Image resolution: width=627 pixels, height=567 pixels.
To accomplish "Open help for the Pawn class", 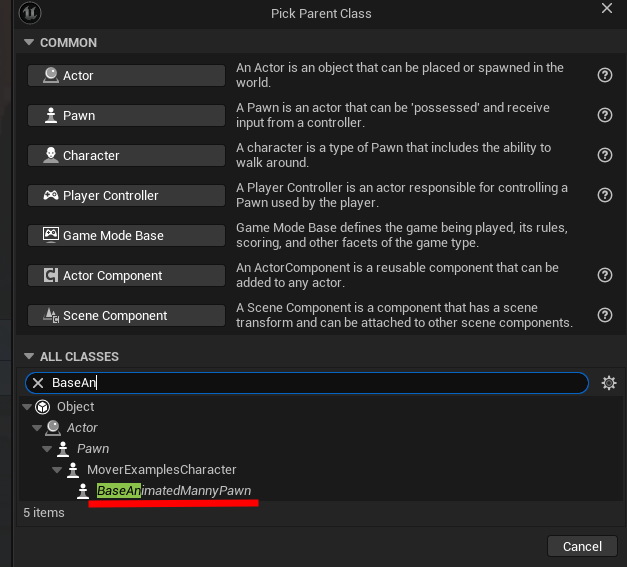I will coord(605,115).
